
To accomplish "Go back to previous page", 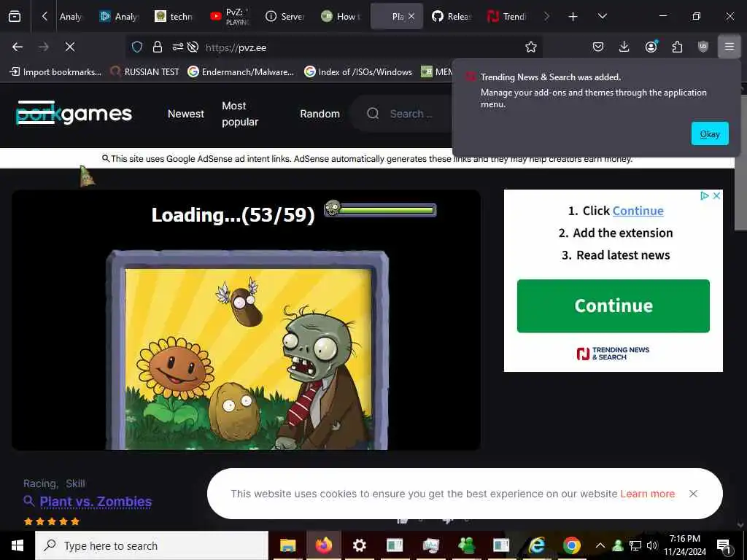I will (18, 47).
